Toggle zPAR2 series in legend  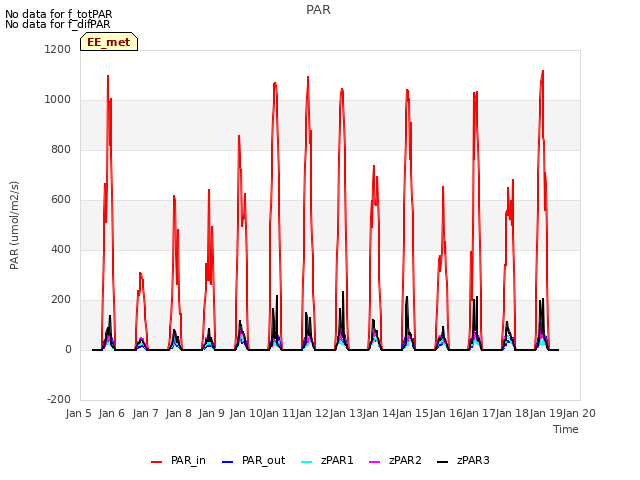(395, 460)
